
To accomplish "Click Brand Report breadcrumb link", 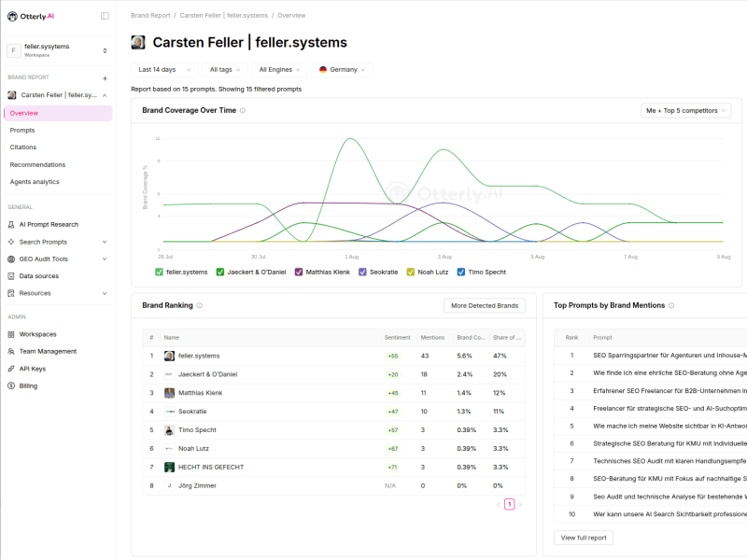I will (x=150, y=16).
